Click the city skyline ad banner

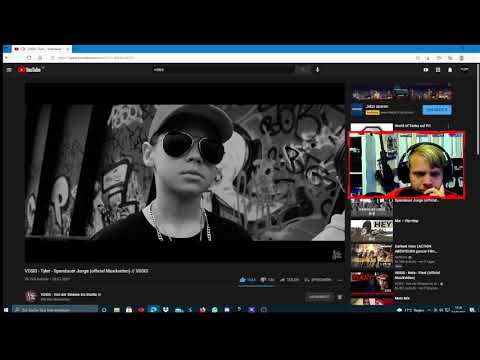pyautogui.click(x=402, y=92)
